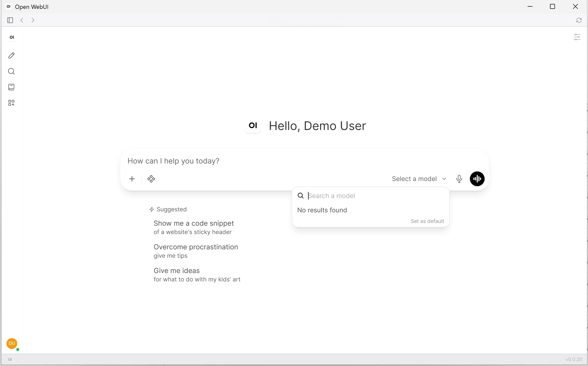Click the How can I help you today input
Viewport: 588px width, 366px height.
tap(304, 161)
